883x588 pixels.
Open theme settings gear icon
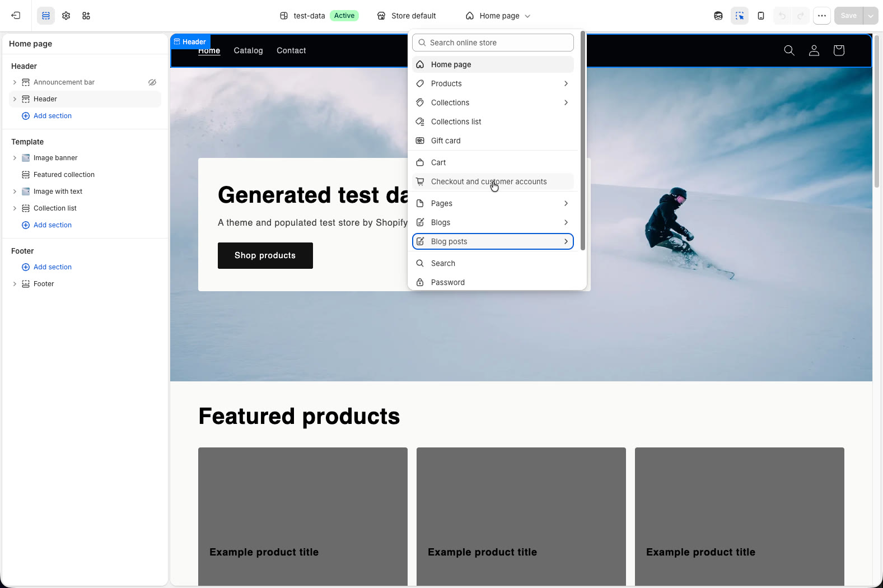(x=66, y=16)
